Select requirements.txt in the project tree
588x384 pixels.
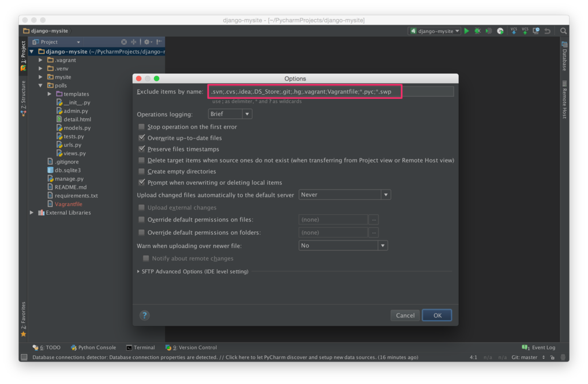tap(72, 196)
